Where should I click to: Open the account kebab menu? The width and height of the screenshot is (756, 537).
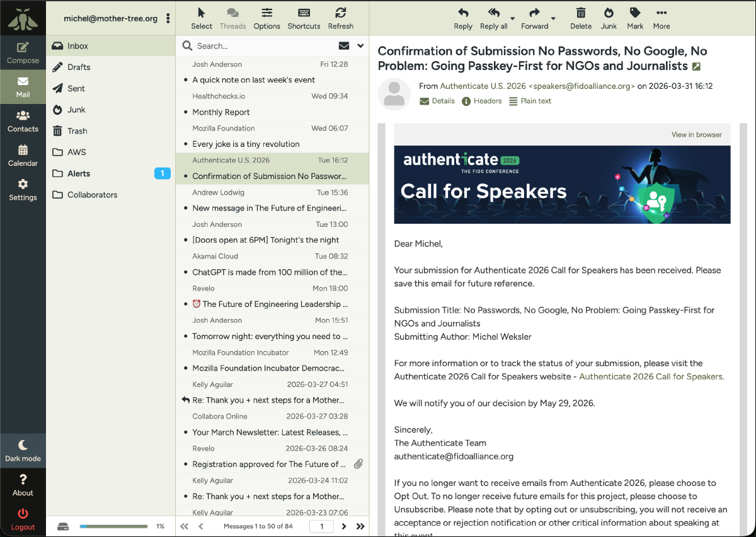pos(168,18)
